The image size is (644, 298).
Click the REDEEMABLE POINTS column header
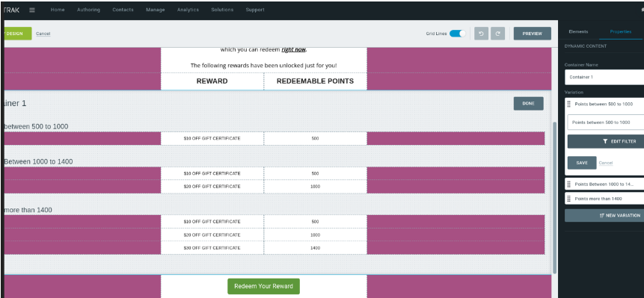click(x=315, y=81)
